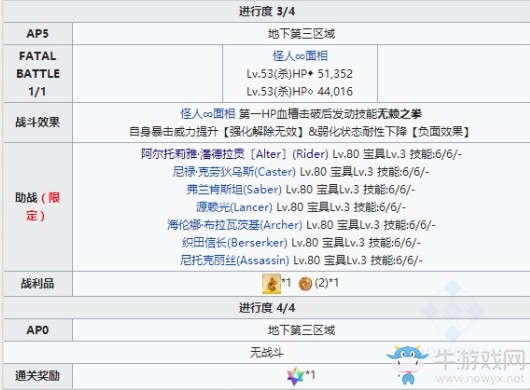Open the 源赖光 (Lancer) support link

[234, 207]
